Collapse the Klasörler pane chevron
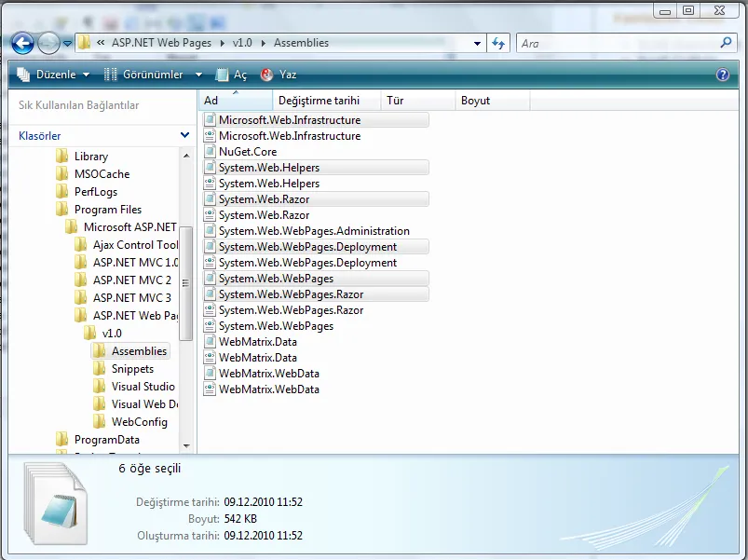Screen dimensions: 748x560 (x=184, y=135)
